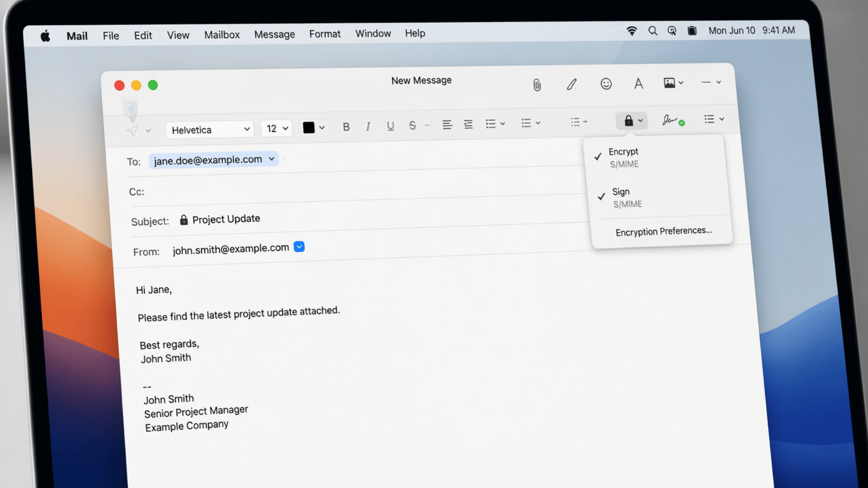Click the Subject field text Project Update
This screenshot has width=868, height=488.
tap(226, 219)
